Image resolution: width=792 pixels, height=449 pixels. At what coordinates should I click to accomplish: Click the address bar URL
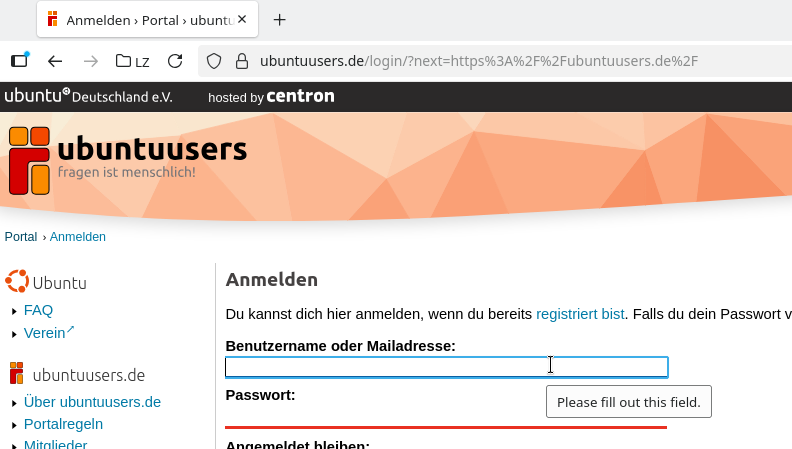pyautogui.click(x=478, y=61)
